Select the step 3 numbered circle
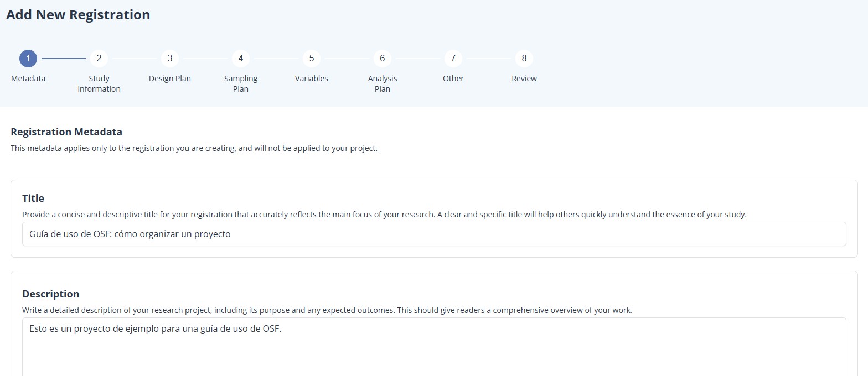Image resolution: width=868 pixels, height=376 pixels. 170,59
